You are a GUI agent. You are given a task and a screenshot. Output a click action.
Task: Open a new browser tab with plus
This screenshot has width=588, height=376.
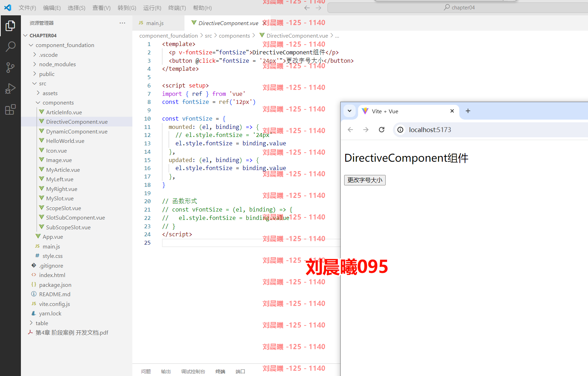point(468,111)
